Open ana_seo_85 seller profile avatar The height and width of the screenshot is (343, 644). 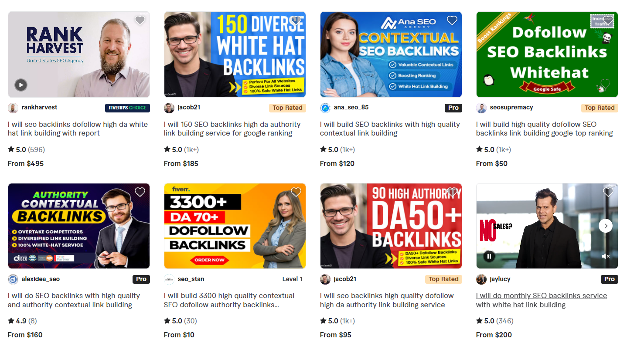coord(325,108)
